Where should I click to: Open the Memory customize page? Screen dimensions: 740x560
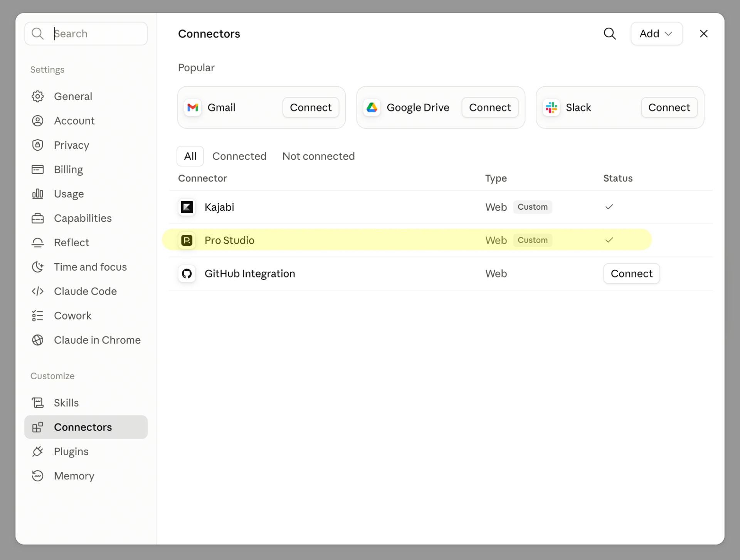click(86, 476)
